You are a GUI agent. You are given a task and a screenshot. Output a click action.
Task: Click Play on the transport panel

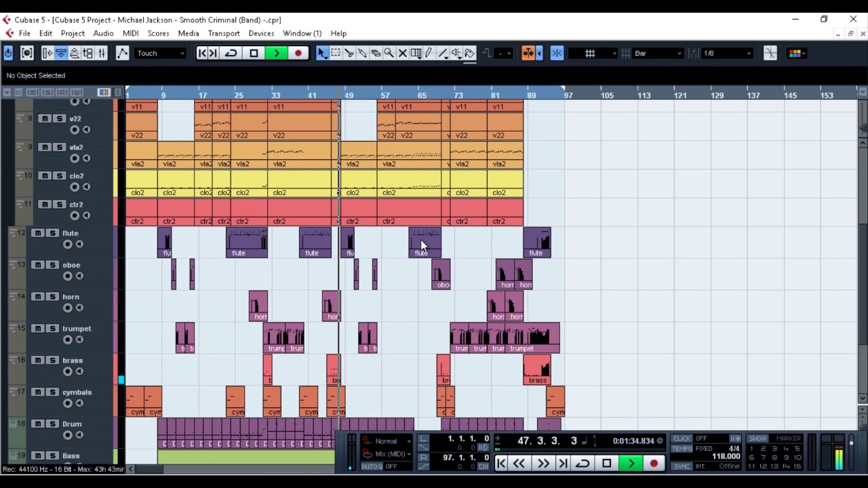[631, 463]
